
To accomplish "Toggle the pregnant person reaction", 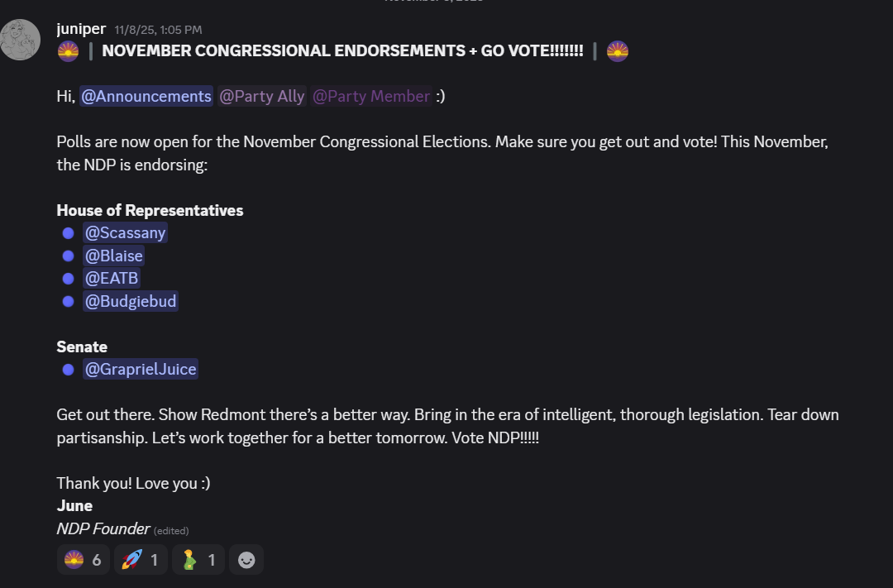I will click(x=198, y=560).
